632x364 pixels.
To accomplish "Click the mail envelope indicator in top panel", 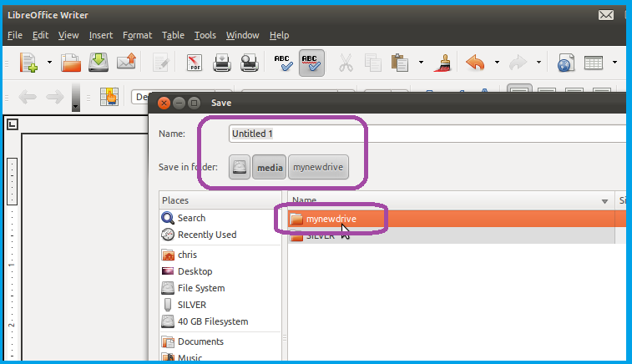I will (x=606, y=15).
